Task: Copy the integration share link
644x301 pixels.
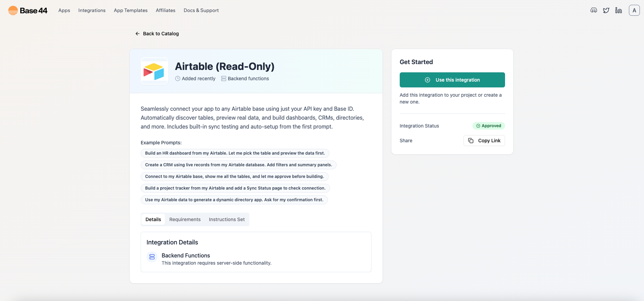Action: click(x=484, y=141)
